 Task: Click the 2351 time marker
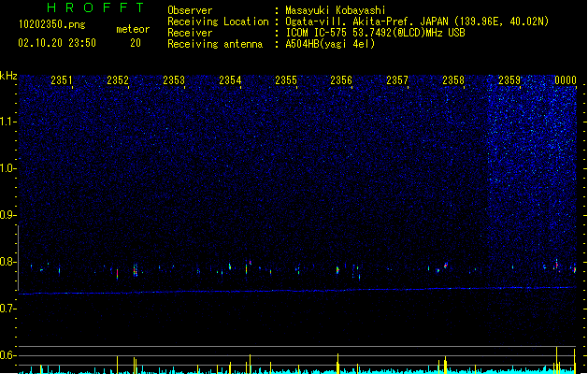tap(61, 79)
